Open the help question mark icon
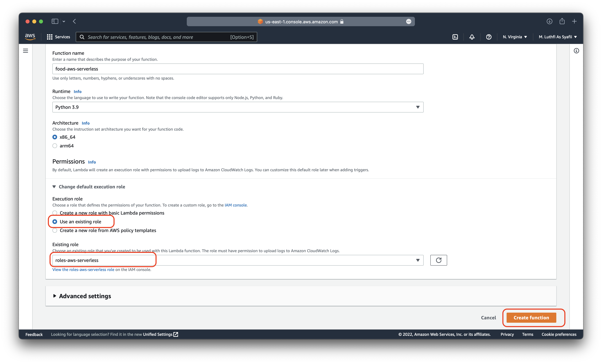This screenshot has height=364, width=602. 488,37
